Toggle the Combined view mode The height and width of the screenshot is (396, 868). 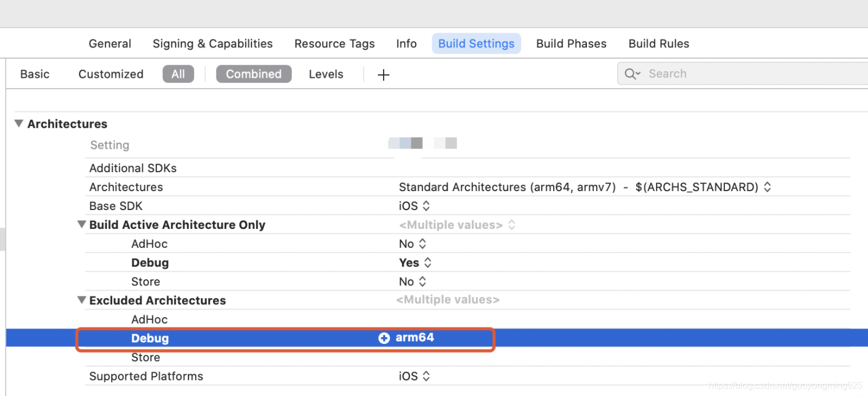(x=254, y=73)
